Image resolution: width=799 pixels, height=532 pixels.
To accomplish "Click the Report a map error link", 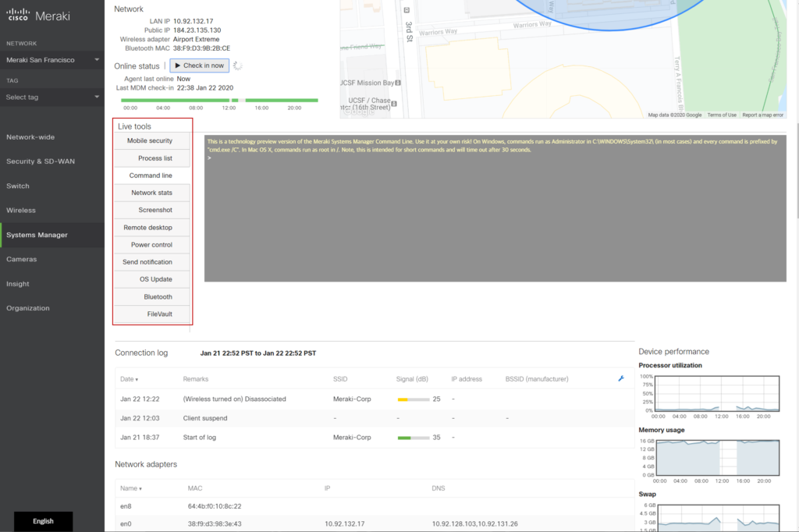I will (762, 115).
